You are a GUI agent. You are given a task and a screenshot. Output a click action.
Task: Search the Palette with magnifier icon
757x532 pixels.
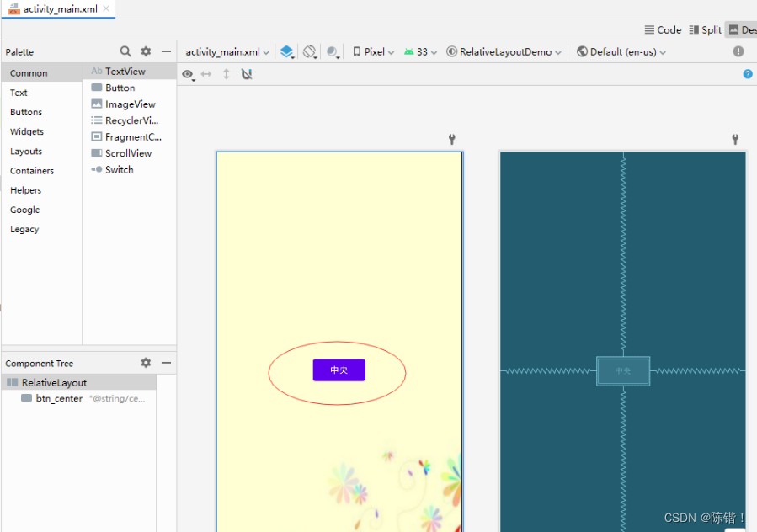click(125, 51)
